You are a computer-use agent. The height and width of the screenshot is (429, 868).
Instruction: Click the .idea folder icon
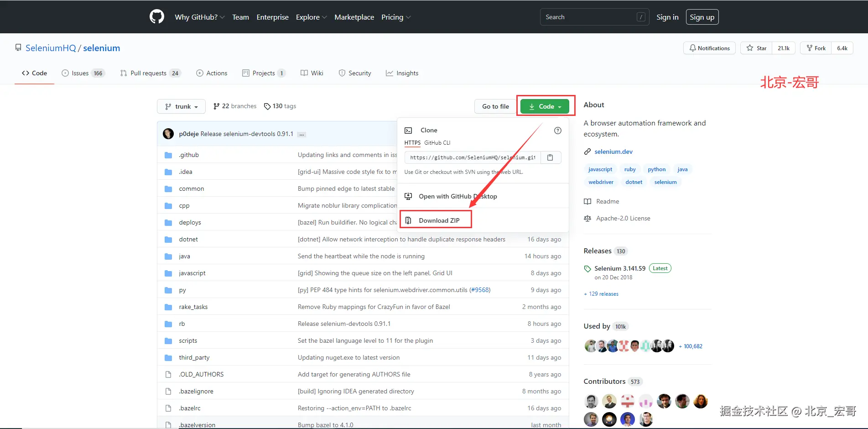(168, 172)
